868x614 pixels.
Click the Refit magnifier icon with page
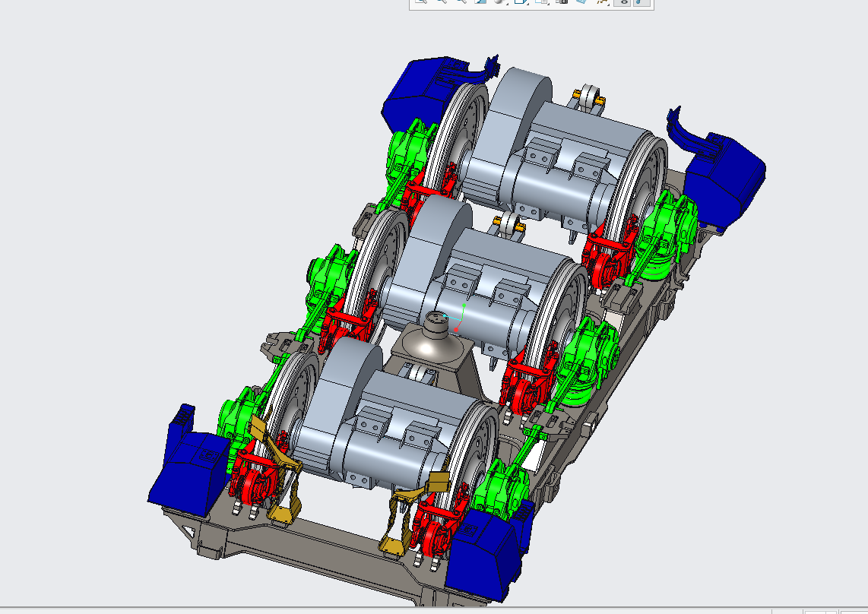click(421, 1)
